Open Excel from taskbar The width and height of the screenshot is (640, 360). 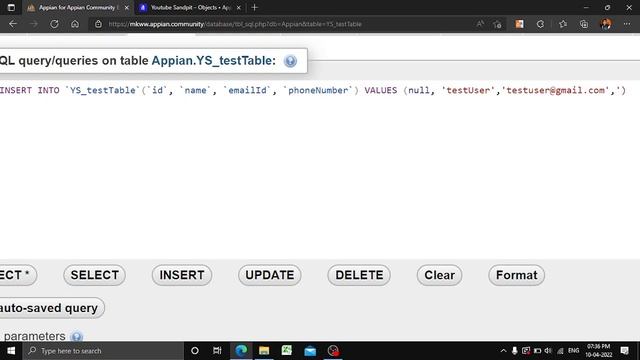(287, 351)
